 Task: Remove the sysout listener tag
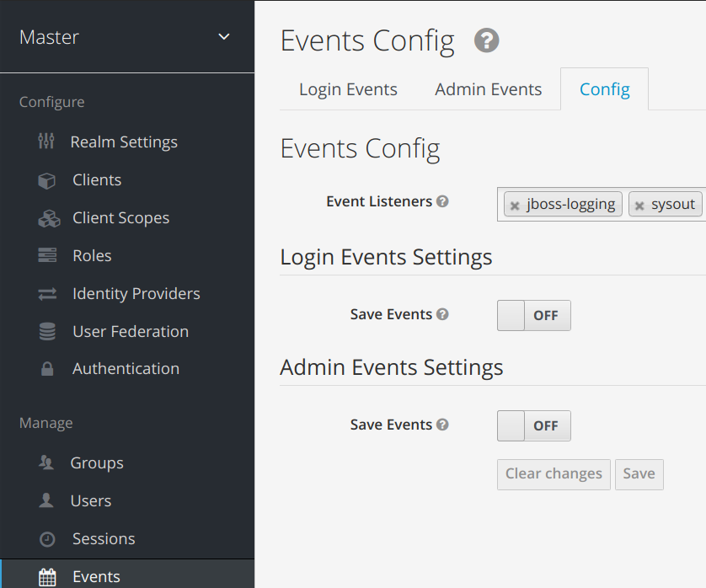(x=639, y=206)
